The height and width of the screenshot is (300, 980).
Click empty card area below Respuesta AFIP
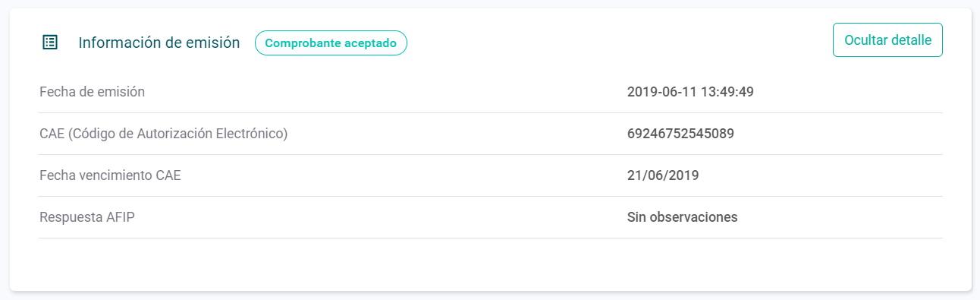point(491,264)
